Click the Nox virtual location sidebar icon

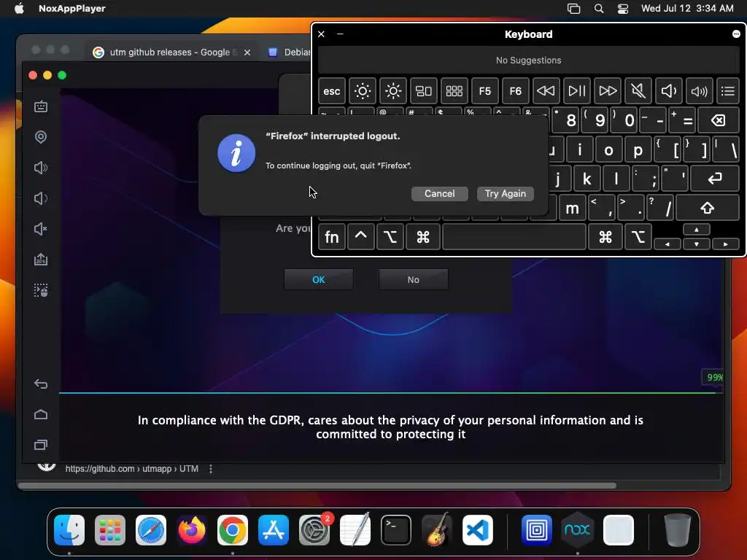tap(41, 137)
